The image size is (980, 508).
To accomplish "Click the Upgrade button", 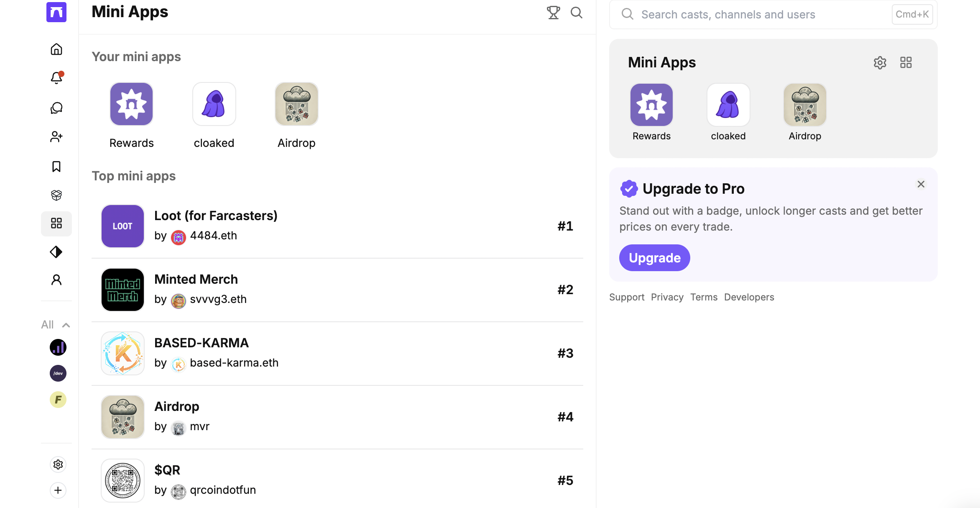I will (x=654, y=258).
